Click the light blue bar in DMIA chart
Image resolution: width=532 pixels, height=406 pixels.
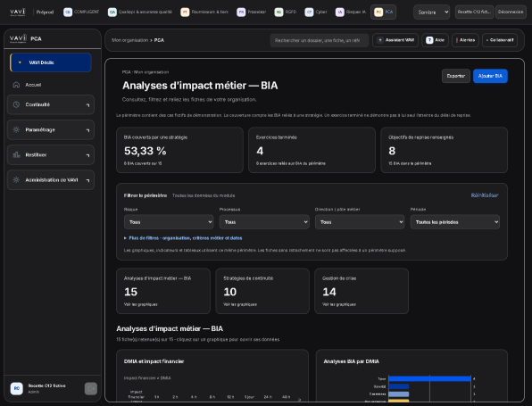(x=399, y=394)
